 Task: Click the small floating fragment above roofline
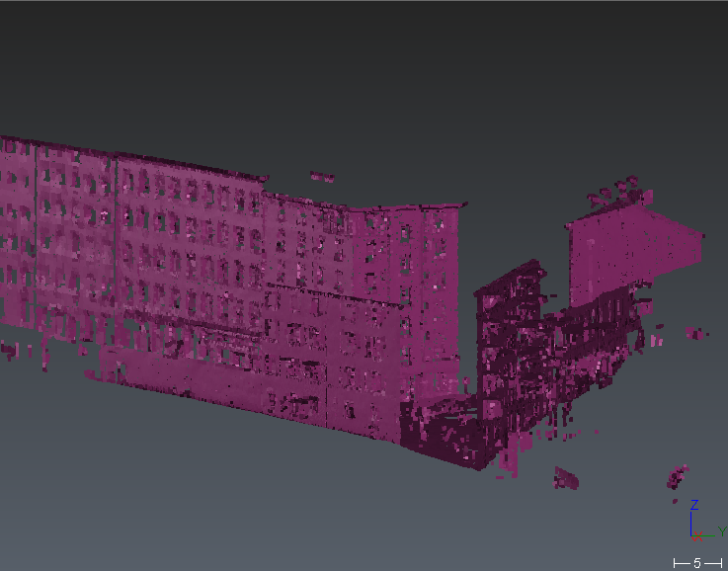pos(322,177)
